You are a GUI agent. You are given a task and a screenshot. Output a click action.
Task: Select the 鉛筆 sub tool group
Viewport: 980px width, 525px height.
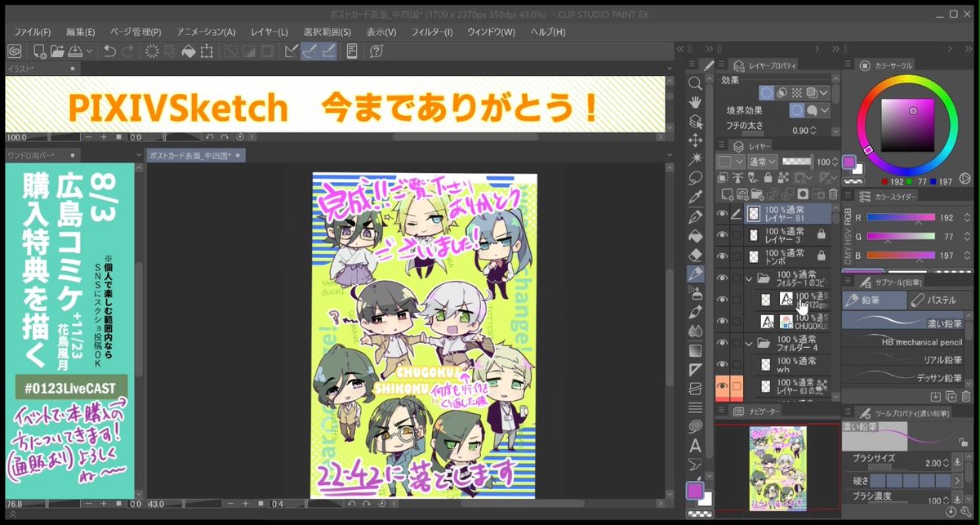point(875,300)
